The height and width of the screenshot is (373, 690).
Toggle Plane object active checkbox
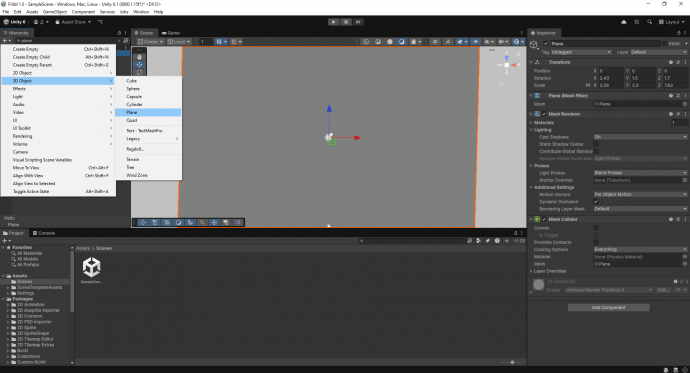(x=546, y=44)
